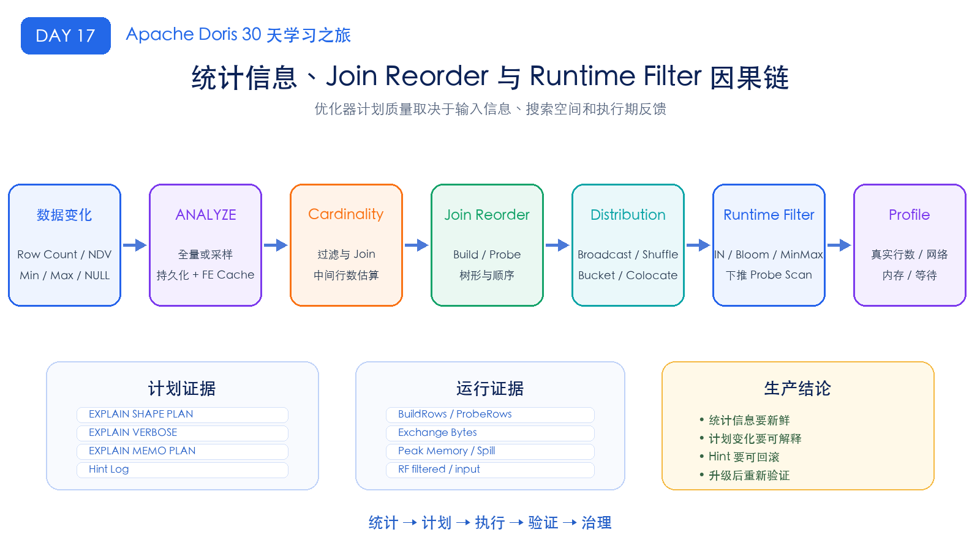This screenshot has width=980, height=551.
Task: Select the Distribution pipeline card
Action: (628, 245)
